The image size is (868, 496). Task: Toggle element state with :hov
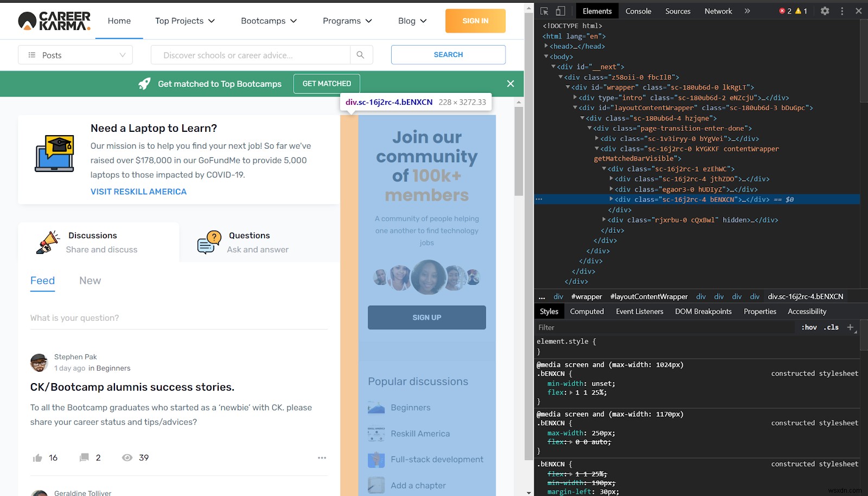click(809, 327)
